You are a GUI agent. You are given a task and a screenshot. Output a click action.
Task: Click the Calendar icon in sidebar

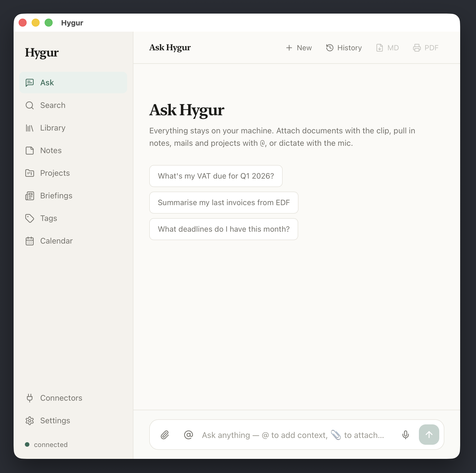[30, 241]
